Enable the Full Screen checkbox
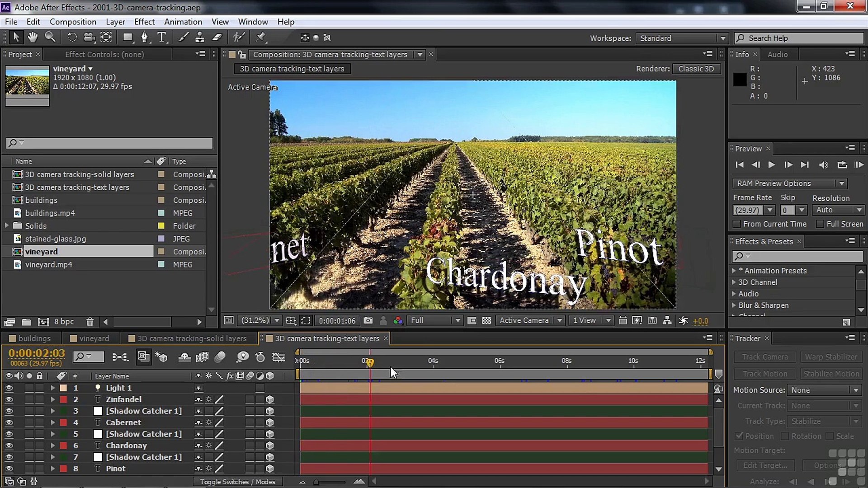This screenshot has height=488, width=868. click(820, 224)
